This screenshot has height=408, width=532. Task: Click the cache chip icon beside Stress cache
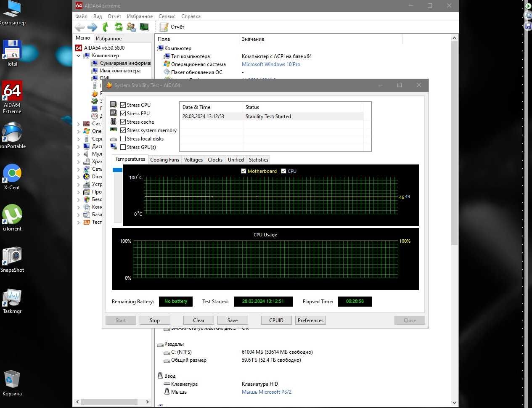pos(114,121)
